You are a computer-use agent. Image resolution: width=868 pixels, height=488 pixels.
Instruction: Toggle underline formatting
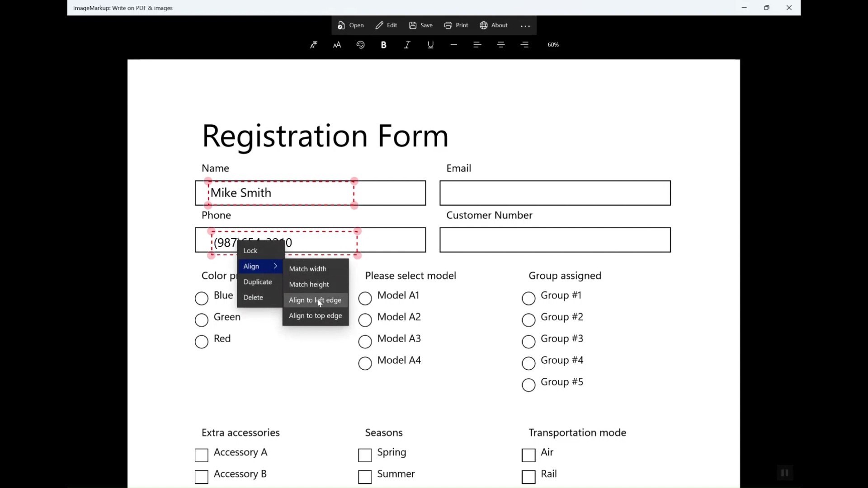(430, 45)
